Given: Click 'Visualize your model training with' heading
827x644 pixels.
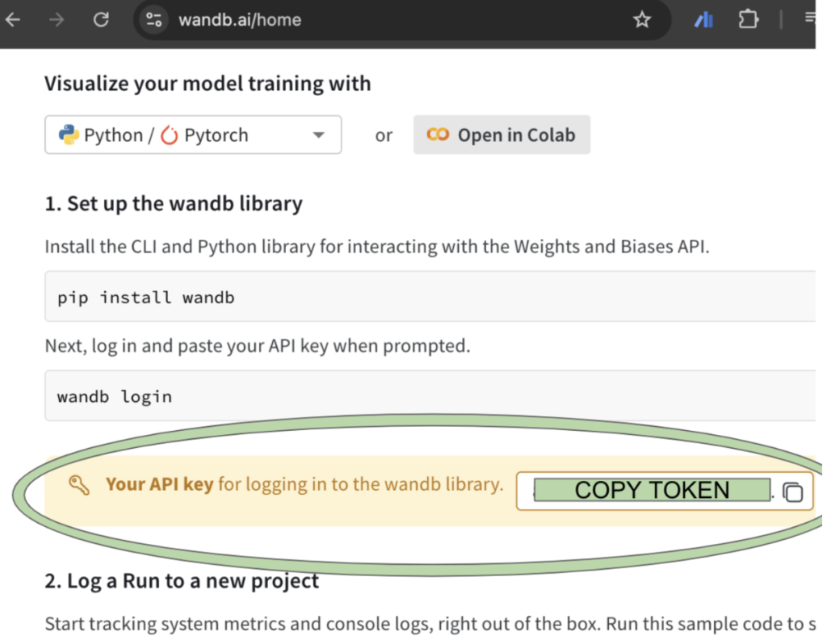Looking at the screenshot, I should click(x=208, y=84).
